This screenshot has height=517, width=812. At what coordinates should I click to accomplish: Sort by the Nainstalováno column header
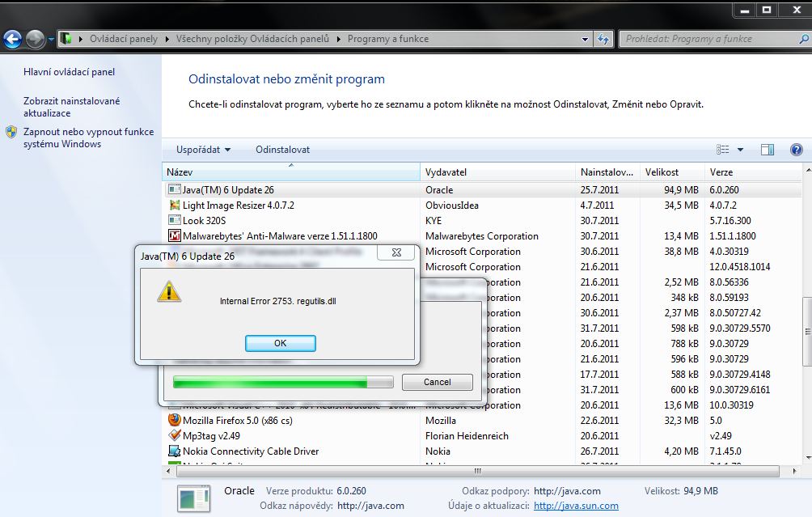click(x=607, y=172)
